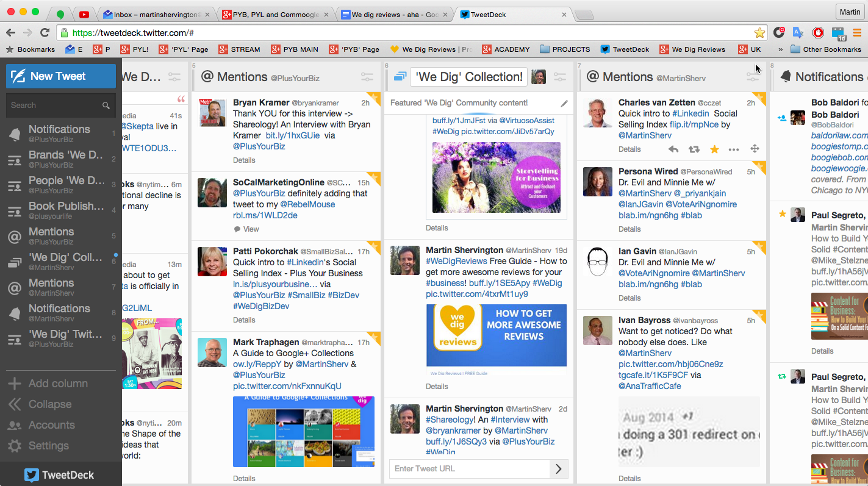Open Martin Chrome profile button
This screenshot has width=868, height=486.
850,12
